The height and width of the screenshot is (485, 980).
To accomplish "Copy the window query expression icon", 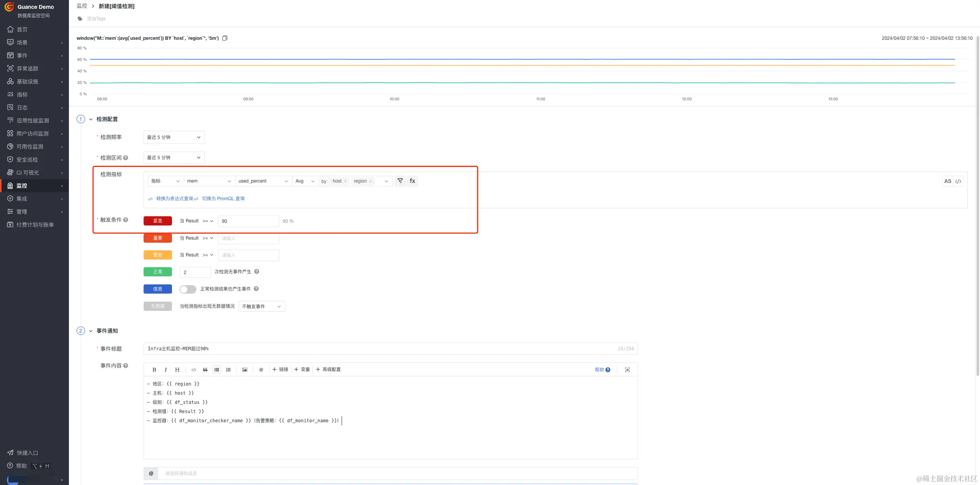I will [x=225, y=38].
